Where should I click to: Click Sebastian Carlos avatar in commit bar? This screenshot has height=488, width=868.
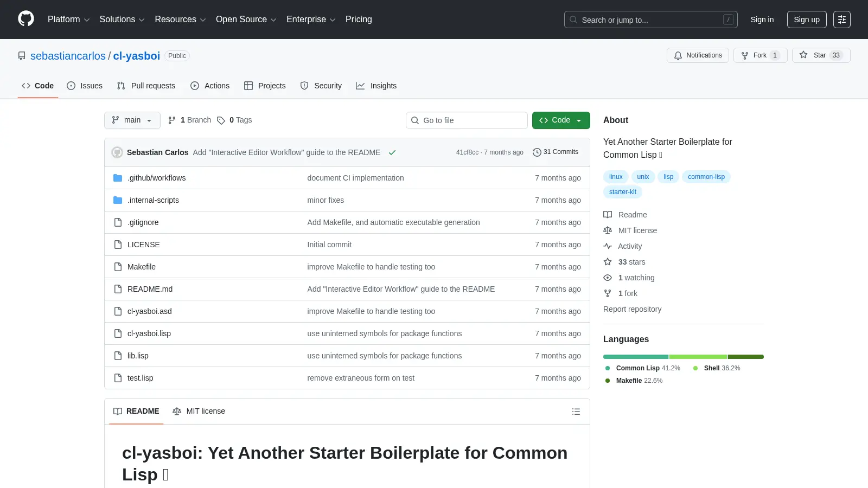[x=117, y=152]
